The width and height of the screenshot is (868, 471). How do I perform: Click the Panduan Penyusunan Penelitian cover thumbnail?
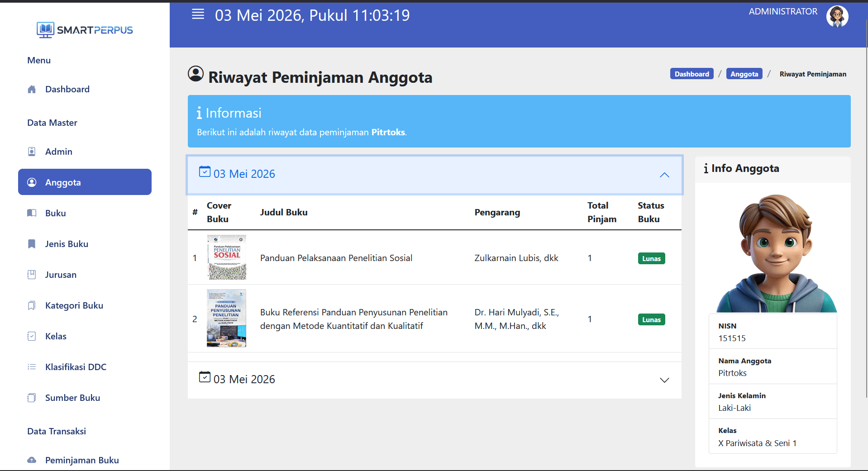coord(227,318)
